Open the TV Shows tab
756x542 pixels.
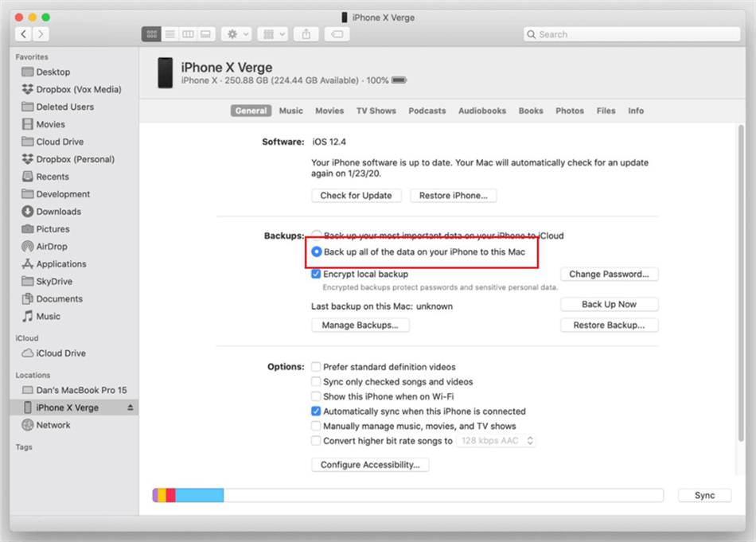(x=376, y=111)
